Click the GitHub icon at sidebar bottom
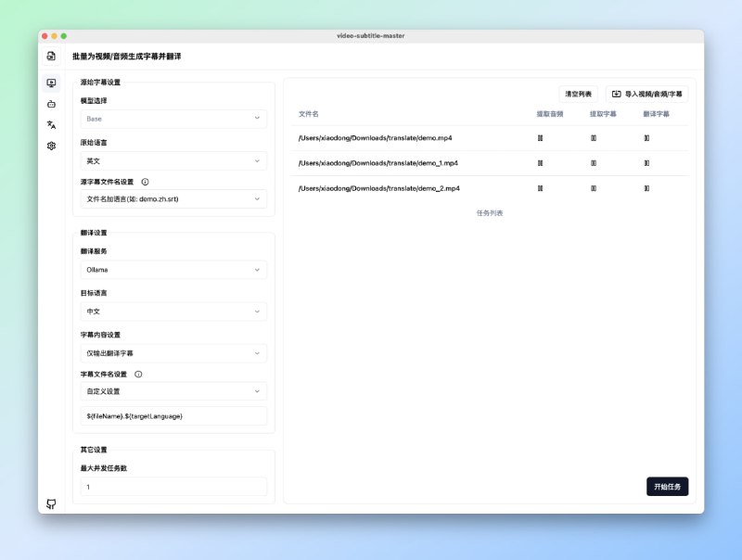Image resolution: width=742 pixels, height=560 pixels. tap(51, 503)
